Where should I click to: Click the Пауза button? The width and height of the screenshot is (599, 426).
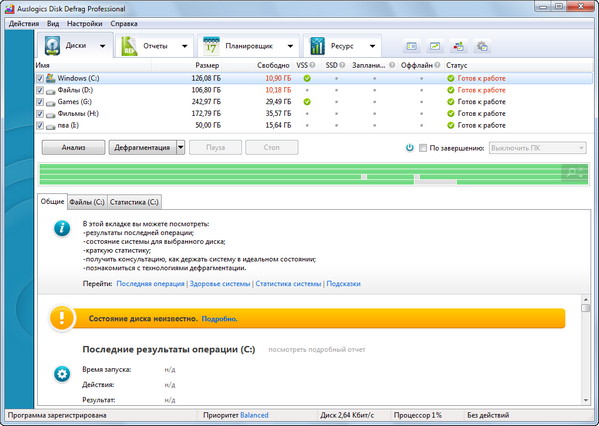215,147
